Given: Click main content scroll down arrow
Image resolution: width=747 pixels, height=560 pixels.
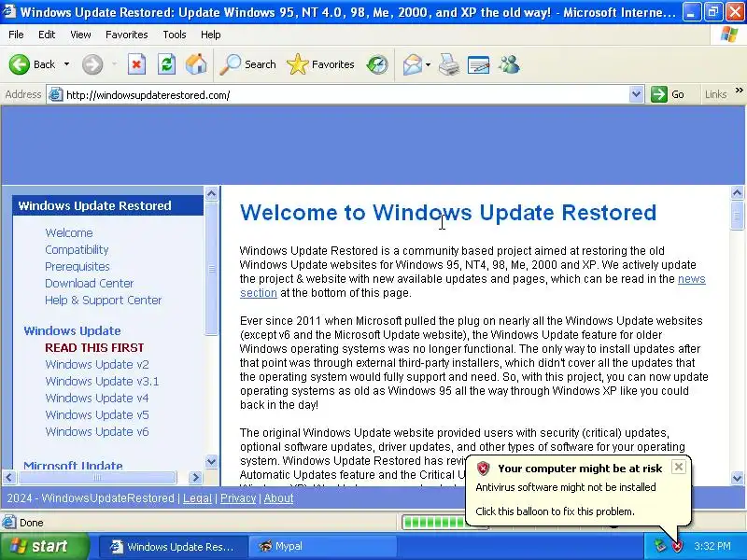Looking at the screenshot, I should (x=737, y=478).
